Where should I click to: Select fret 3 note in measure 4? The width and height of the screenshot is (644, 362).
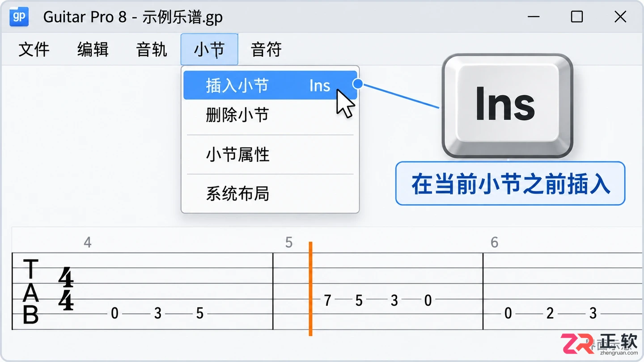tap(158, 314)
